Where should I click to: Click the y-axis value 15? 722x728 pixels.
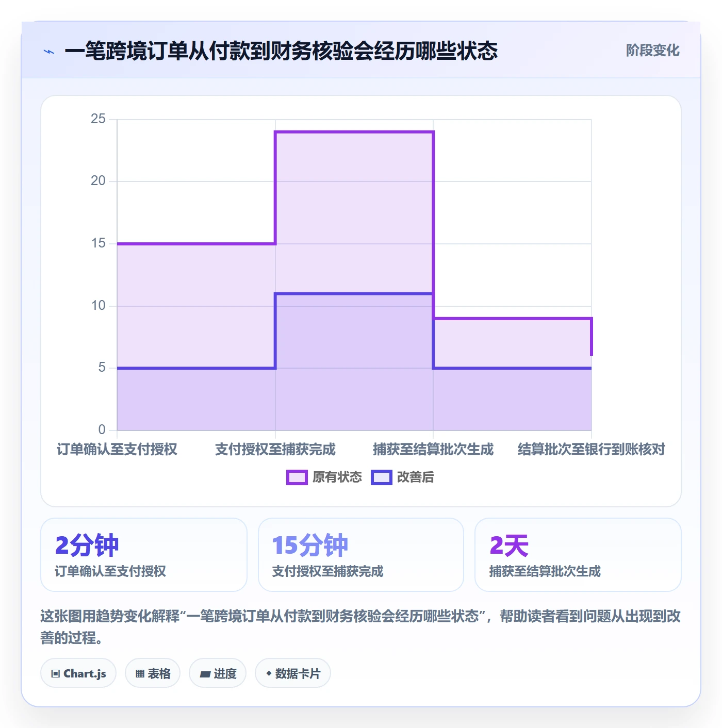[x=98, y=243]
